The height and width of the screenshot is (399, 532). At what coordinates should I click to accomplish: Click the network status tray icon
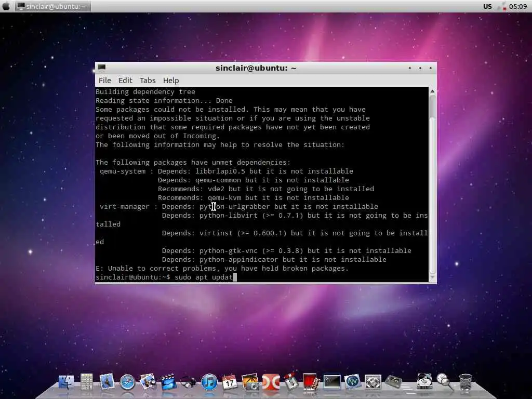[502, 6]
